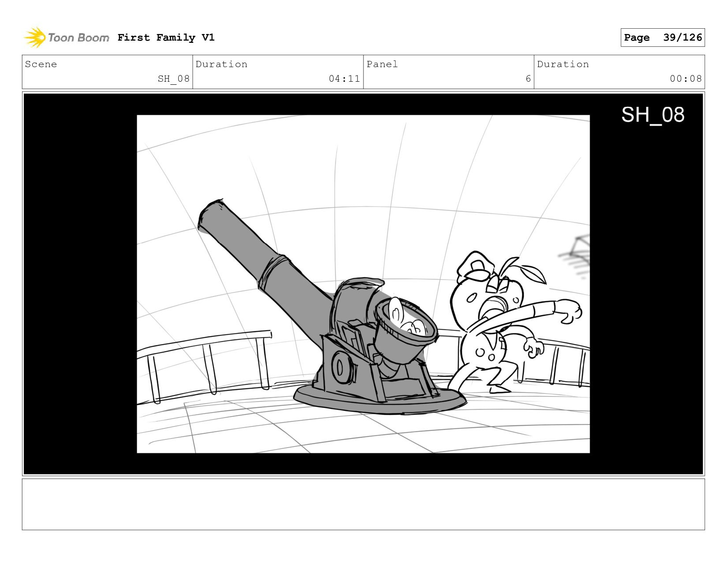Click the panel duration value '00:08'

point(686,79)
